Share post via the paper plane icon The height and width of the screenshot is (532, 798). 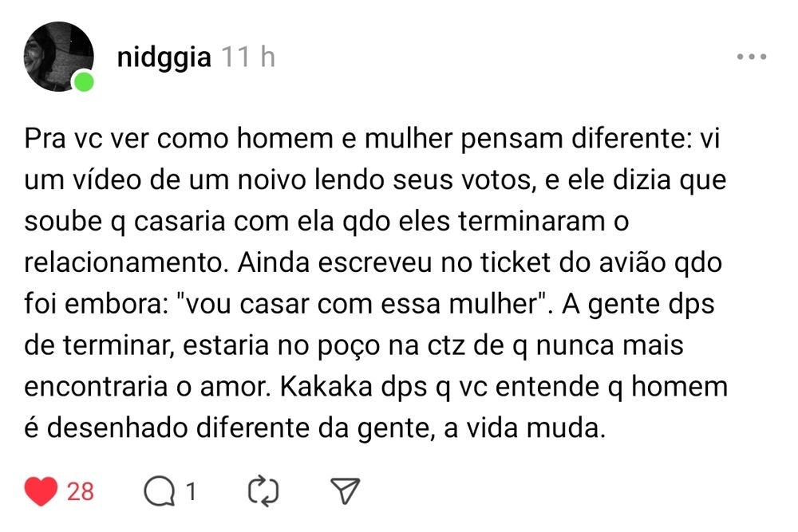(x=346, y=492)
